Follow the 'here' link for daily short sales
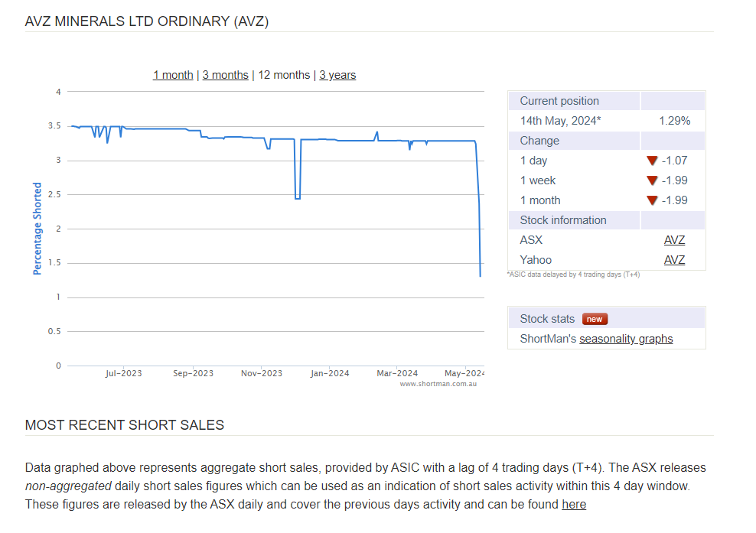 coord(574,504)
